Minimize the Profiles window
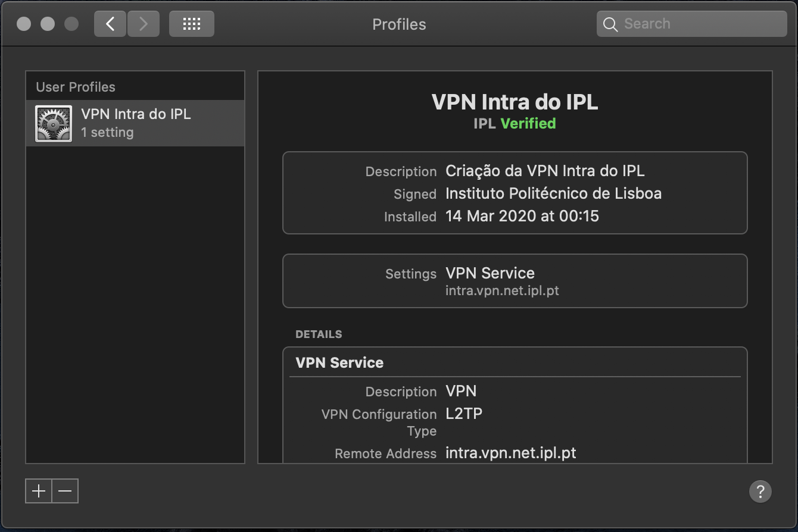798x532 pixels. coord(48,24)
